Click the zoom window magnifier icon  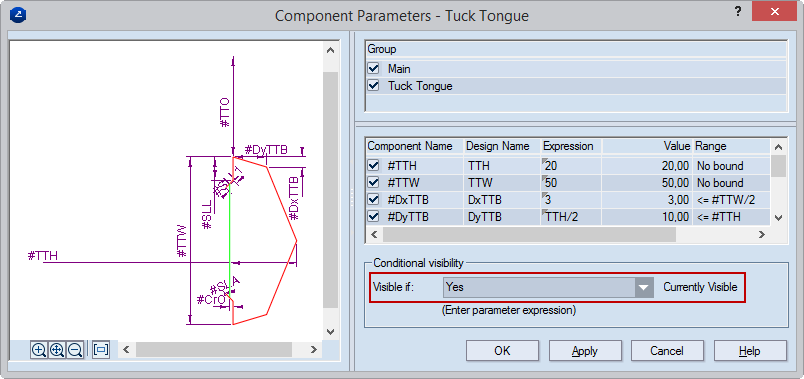click(57, 350)
